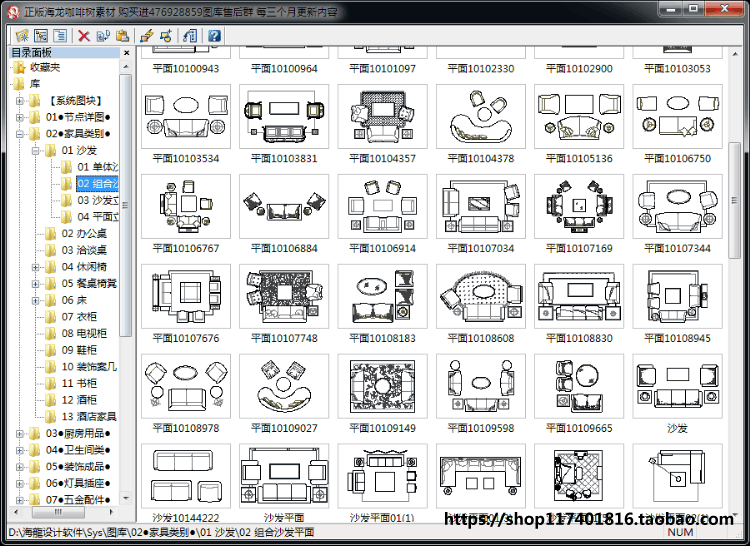Close the 目录面板 directory panel
The height and width of the screenshot is (546, 750).
click(x=126, y=53)
